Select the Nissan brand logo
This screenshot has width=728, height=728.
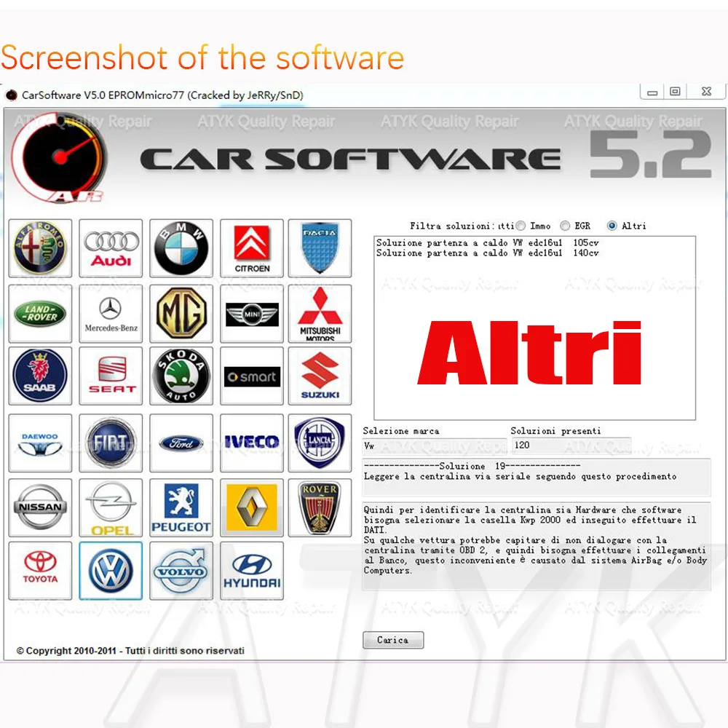tap(40, 508)
